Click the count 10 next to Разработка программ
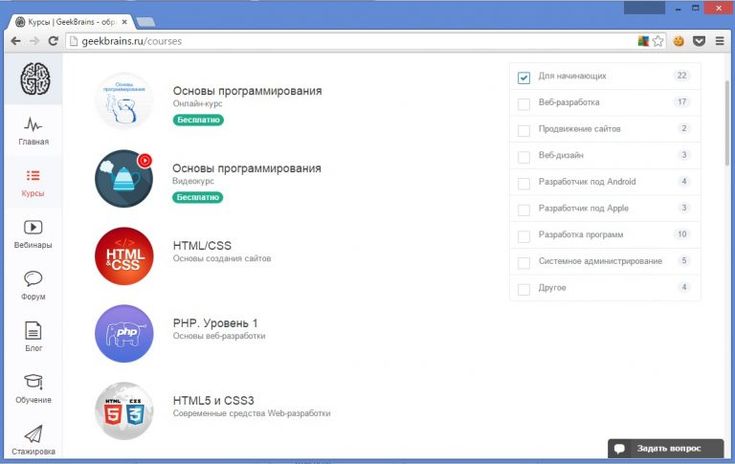 pos(682,234)
